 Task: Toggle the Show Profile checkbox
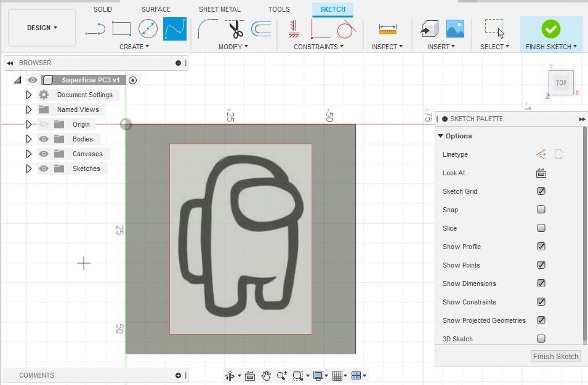541,247
